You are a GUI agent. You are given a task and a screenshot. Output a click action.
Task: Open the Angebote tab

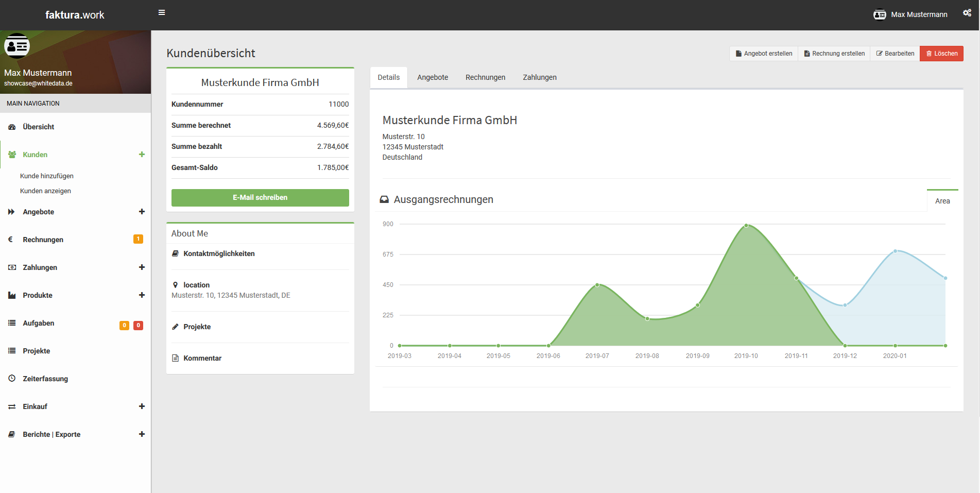433,77
